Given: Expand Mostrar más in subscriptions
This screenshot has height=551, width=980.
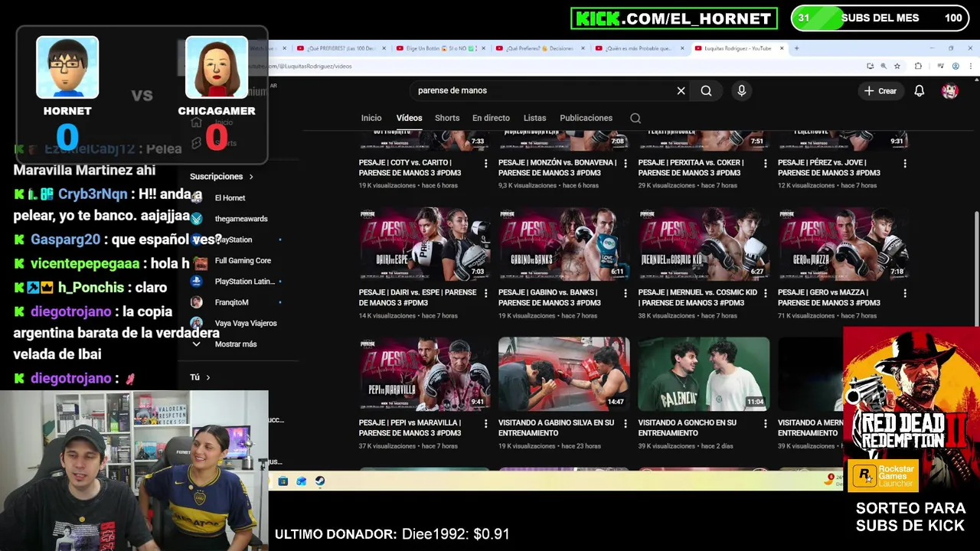Looking at the screenshot, I should (x=234, y=344).
